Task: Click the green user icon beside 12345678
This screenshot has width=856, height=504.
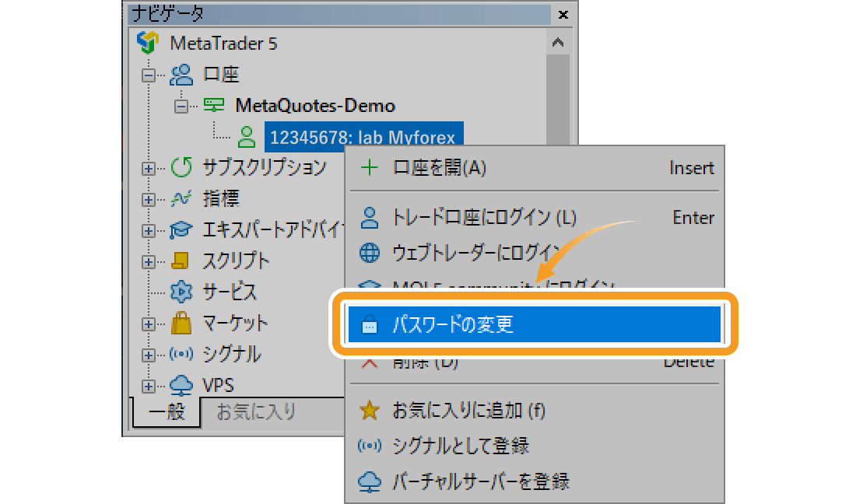Action: coord(246,137)
